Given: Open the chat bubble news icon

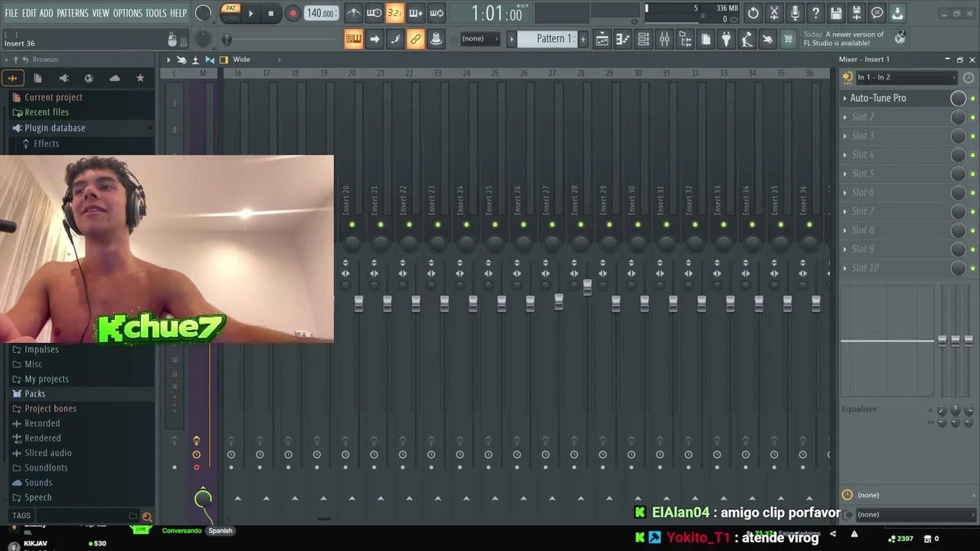Looking at the screenshot, I should tap(877, 13).
